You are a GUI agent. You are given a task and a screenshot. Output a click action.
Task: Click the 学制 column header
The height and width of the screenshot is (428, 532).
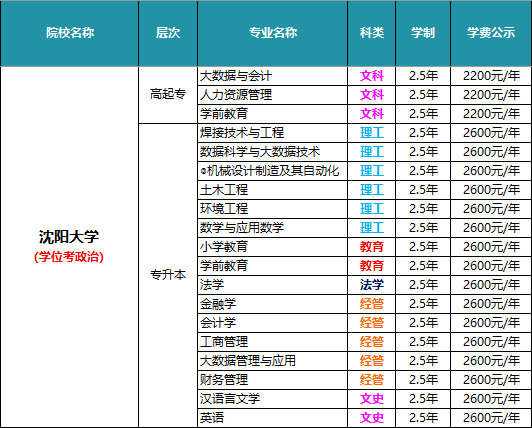pyautogui.click(x=423, y=33)
